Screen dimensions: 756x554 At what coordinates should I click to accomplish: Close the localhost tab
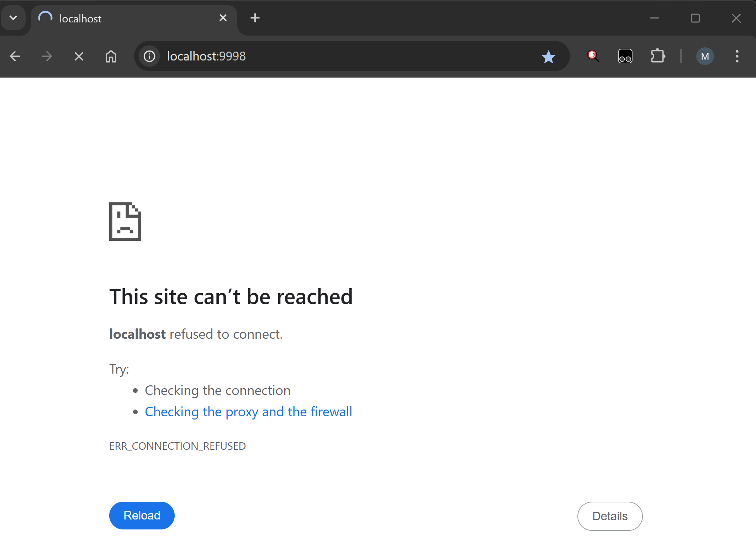(223, 18)
